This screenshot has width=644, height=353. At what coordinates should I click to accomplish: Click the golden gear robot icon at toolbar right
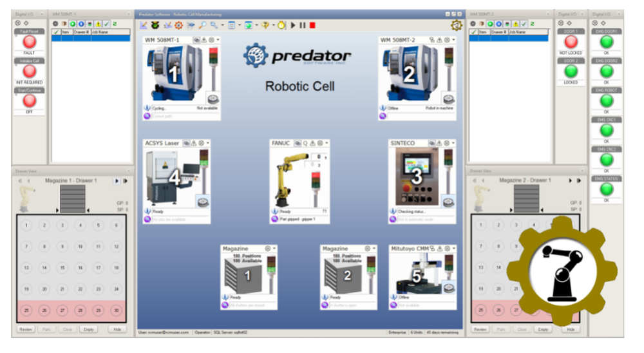coord(457,26)
